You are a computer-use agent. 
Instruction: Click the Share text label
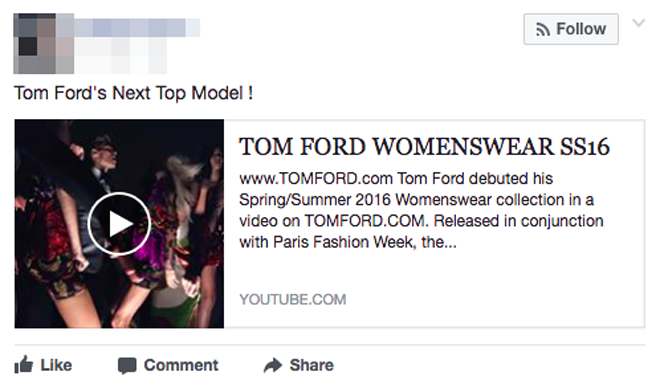(311, 365)
